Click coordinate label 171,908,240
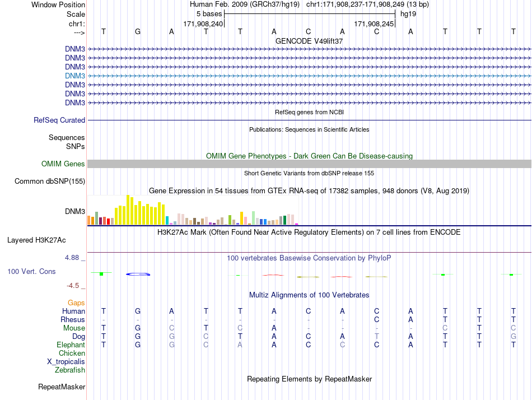The height and width of the screenshot is (400, 532). point(203,24)
